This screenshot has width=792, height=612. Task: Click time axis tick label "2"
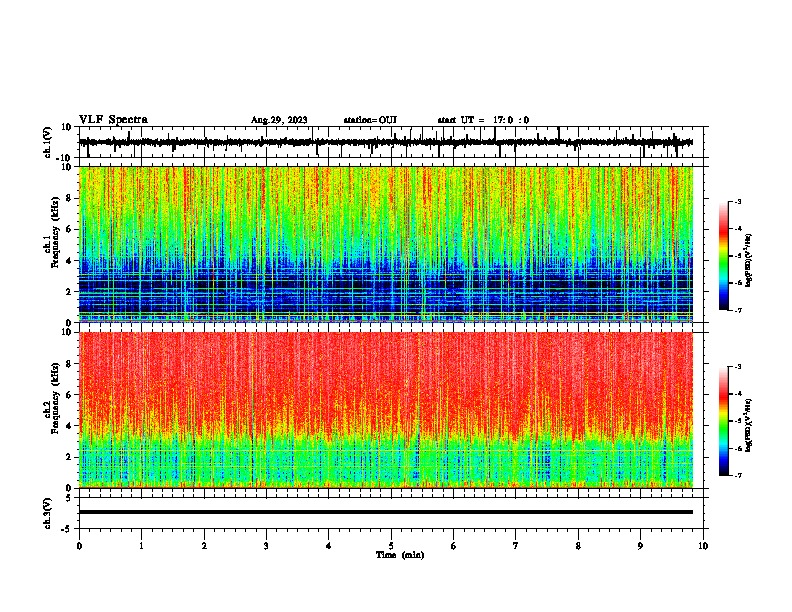pyautogui.click(x=204, y=546)
